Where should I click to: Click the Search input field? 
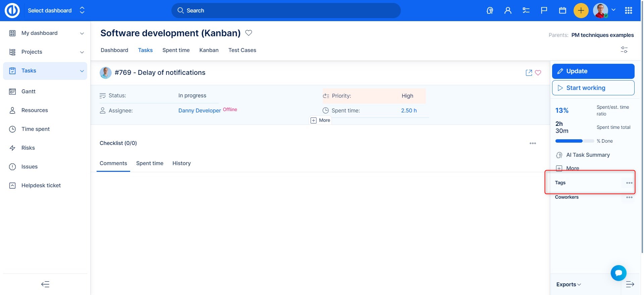click(x=286, y=10)
